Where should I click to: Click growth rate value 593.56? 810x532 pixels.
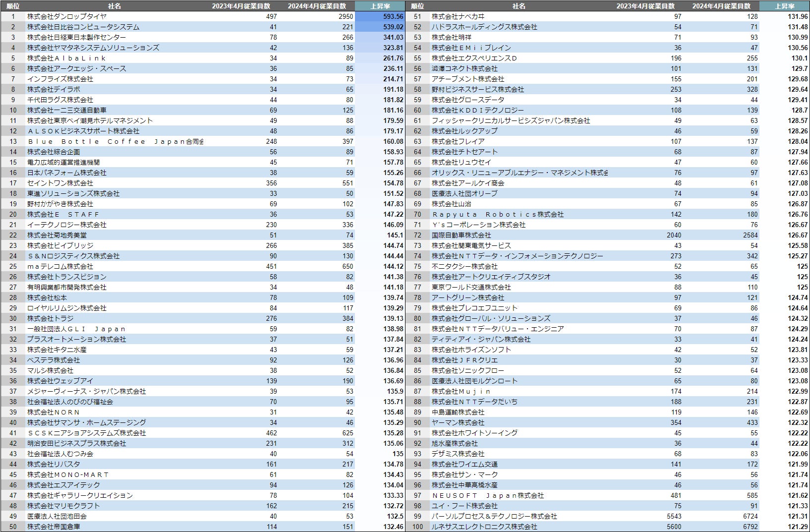point(393,16)
